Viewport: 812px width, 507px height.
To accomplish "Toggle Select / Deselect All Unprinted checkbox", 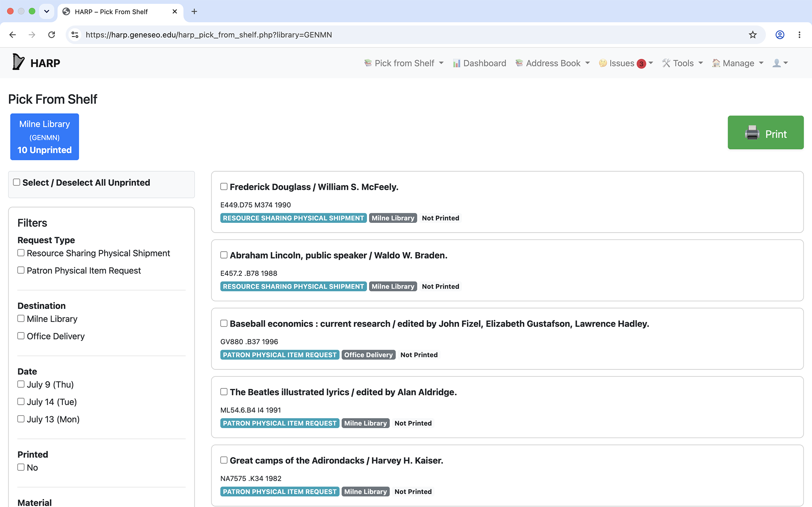I will coord(17,182).
